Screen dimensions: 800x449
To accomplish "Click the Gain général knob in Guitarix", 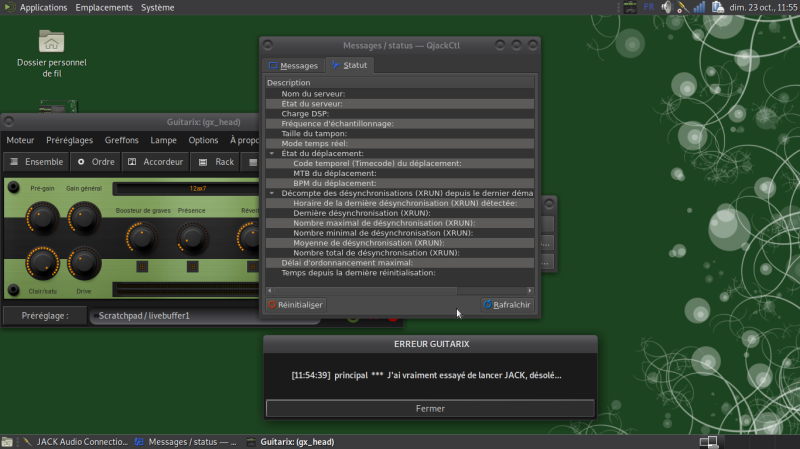I will [84, 218].
